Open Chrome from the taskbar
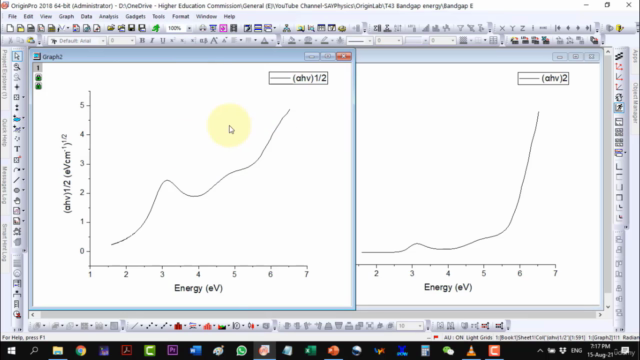This screenshot has width=640, height=360. 81,351
